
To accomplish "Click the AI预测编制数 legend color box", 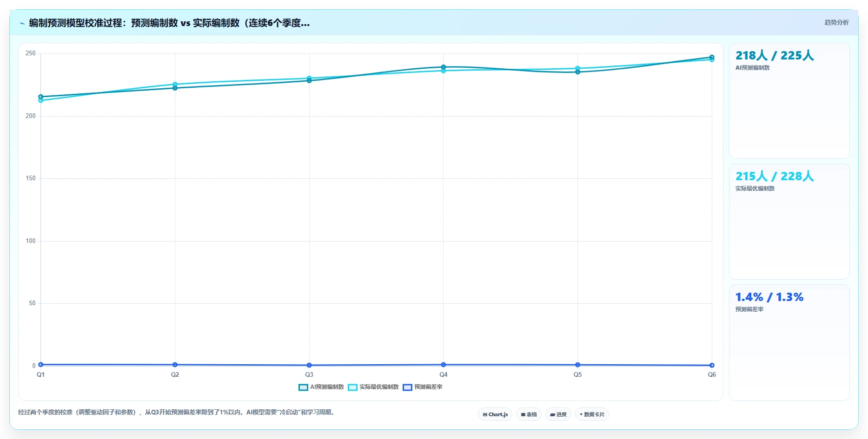I will click(303, 387).
